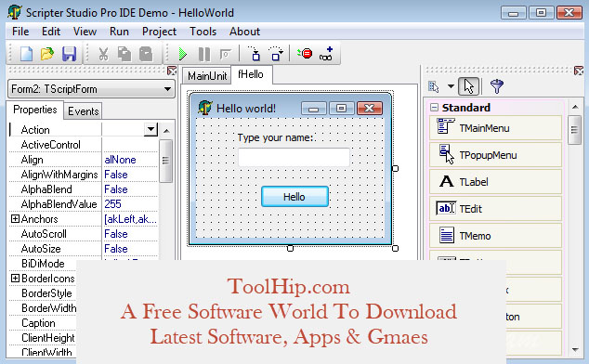
Task: Click the palette filter funnel icon
Action: pyautogui.click(x=497, y=86)
